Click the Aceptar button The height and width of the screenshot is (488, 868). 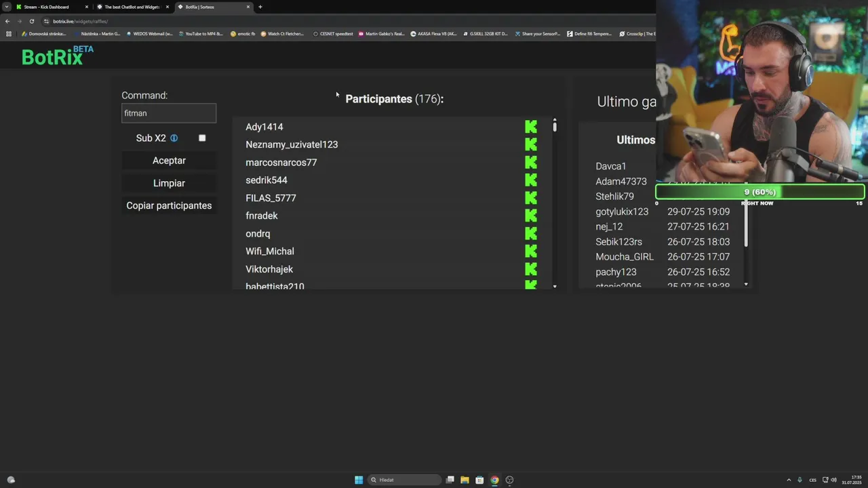coord(169,161)
